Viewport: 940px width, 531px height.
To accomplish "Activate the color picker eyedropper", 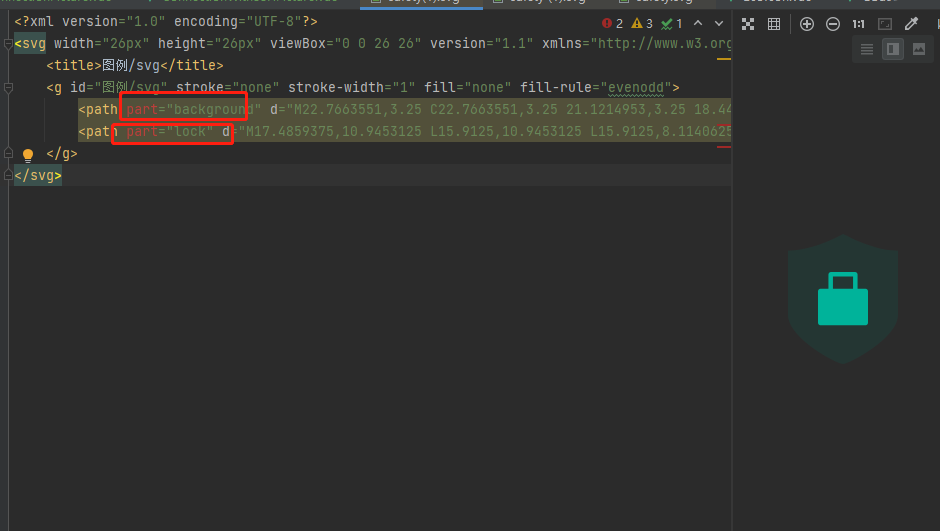I will [x=911, y=24].
